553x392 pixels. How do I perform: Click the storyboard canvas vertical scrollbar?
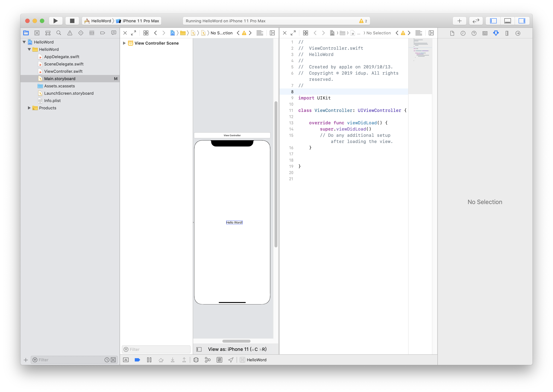coord(276,174)
